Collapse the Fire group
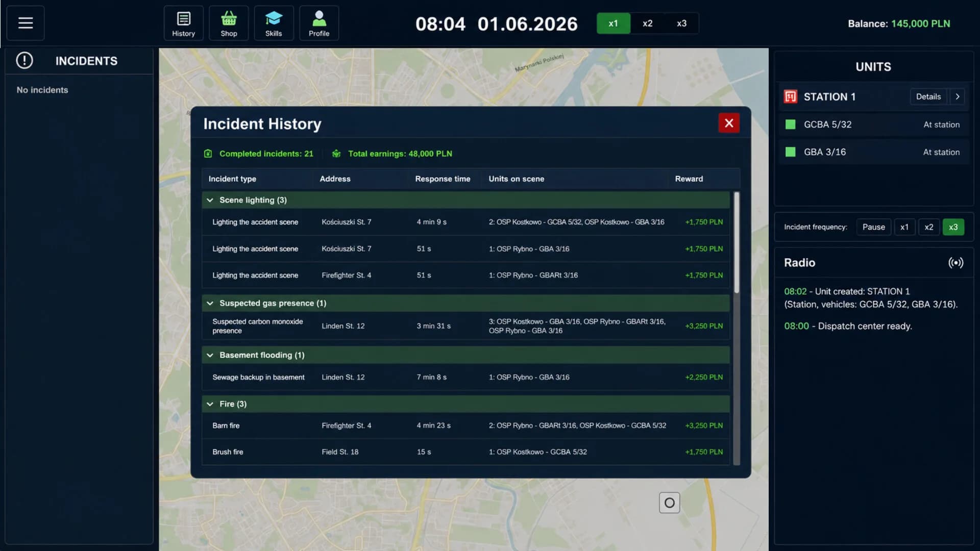 click(x=210, y=404)
